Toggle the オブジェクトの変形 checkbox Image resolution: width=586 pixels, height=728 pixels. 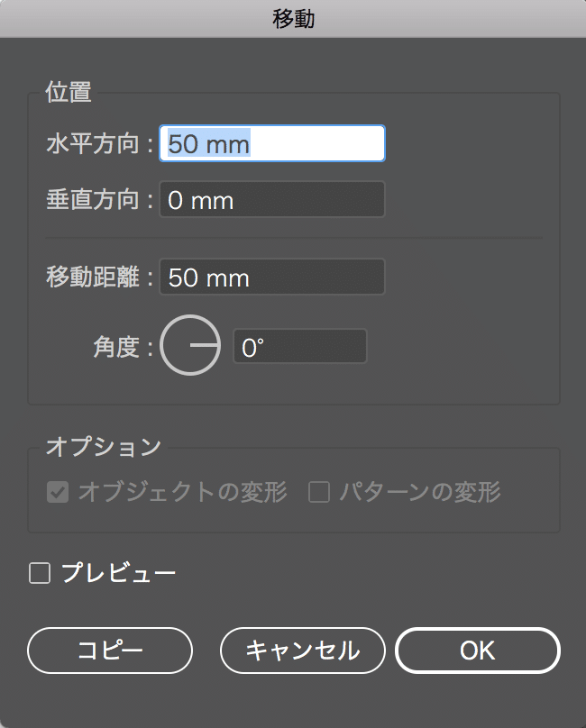[x=58, y=492]
